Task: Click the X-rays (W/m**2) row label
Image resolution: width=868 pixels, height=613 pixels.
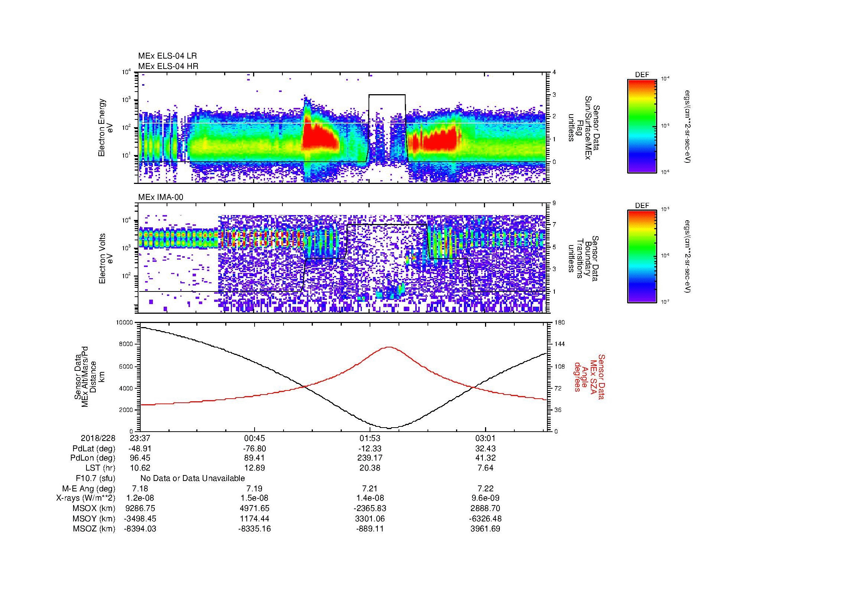Action: pyautogui.click(x=86, y=498)
